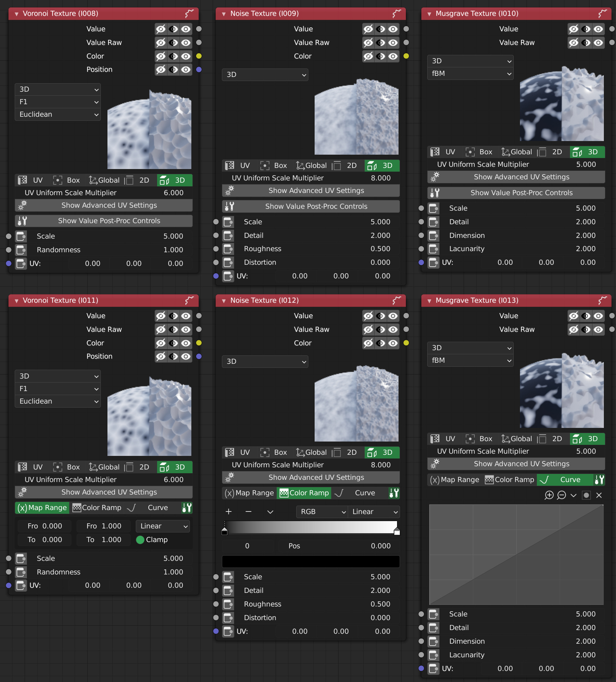
Task: Click the UV Uniform Scale Multiplier slider in Musgrave I010
Action: pyautogui.click(x=516, y=165)
